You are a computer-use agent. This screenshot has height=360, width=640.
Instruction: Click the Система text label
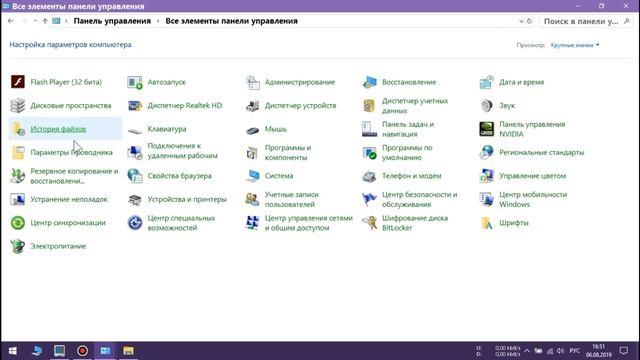(279, 176)
